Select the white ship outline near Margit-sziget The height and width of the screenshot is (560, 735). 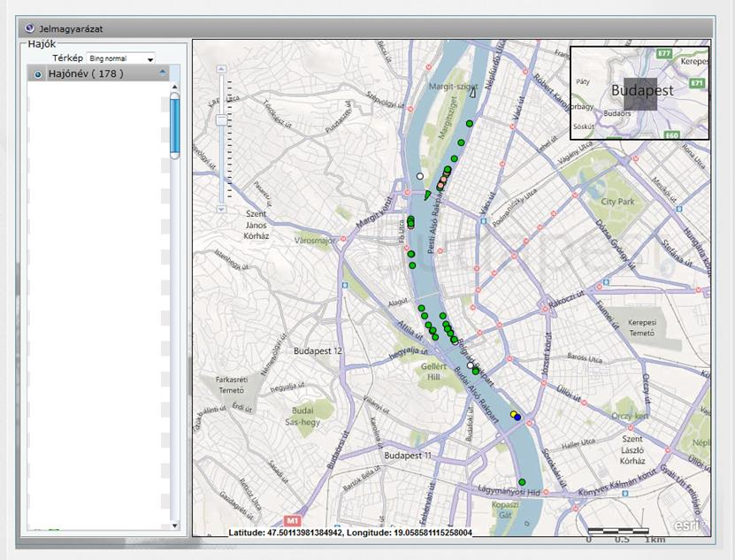(x=472, y=93)
